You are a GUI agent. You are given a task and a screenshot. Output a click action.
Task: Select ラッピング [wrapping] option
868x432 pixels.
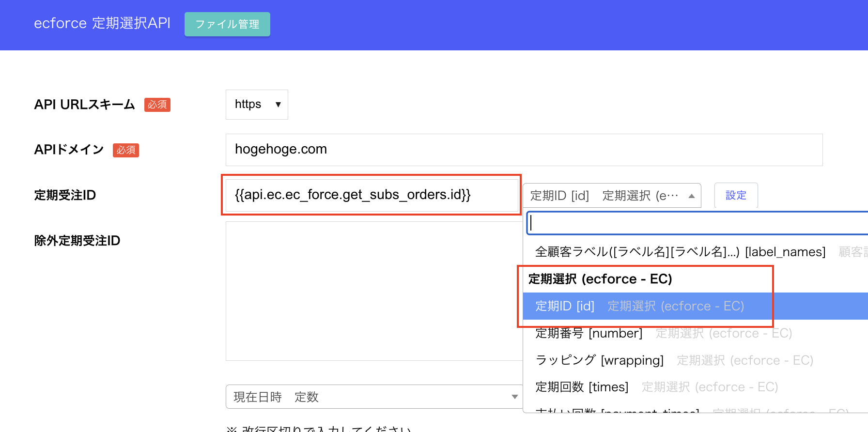(x=696, y=360)
